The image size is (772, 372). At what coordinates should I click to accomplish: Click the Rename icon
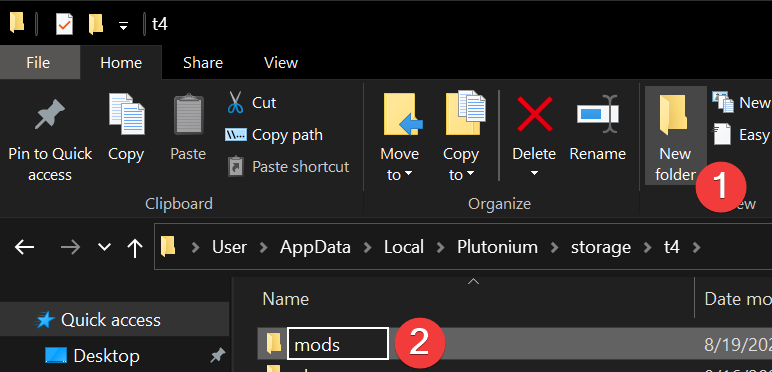[598, 115]
